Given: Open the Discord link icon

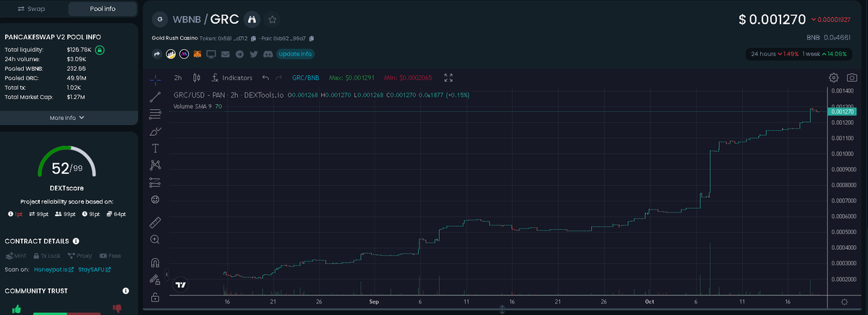Looking at the screenshot, I should coord(268,53).
